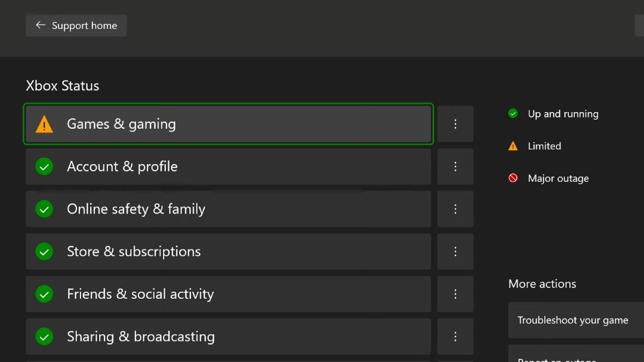
Task: Click the checkmark icon for Online safety & family
Action: 45,209
